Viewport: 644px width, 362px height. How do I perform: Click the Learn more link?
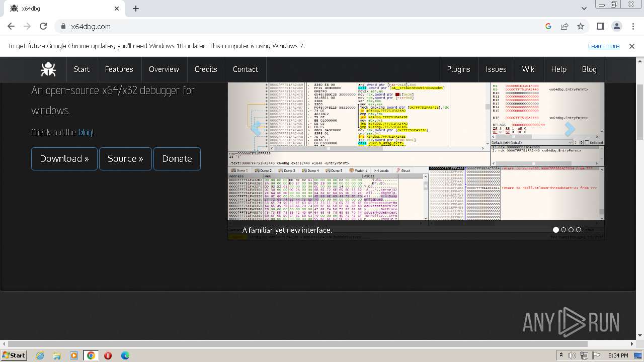(604, 46)
